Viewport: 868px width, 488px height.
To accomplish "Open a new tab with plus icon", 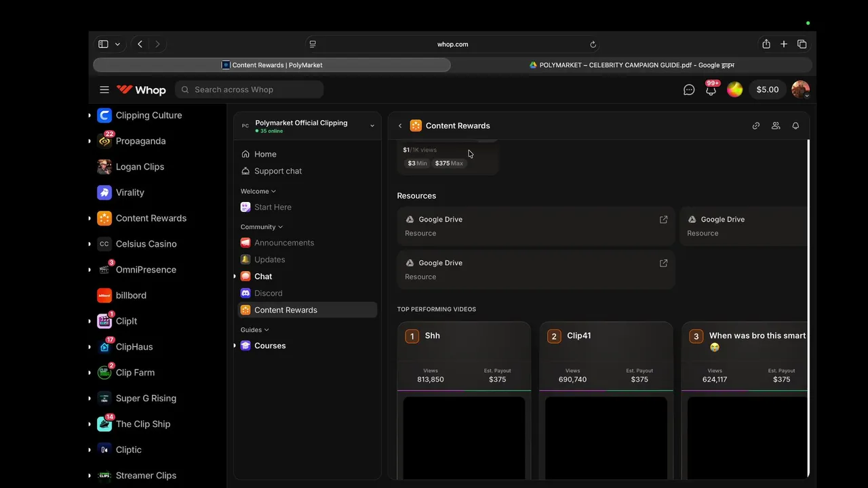I will coord(784,44).
